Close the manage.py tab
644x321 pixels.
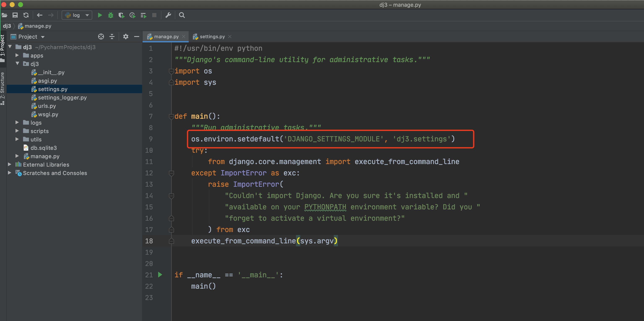point(184,37)
